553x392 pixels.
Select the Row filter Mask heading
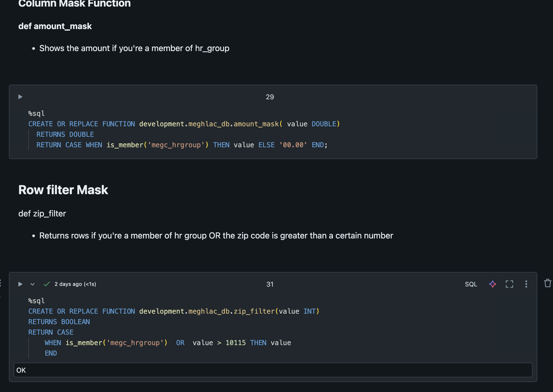(63, 190)
